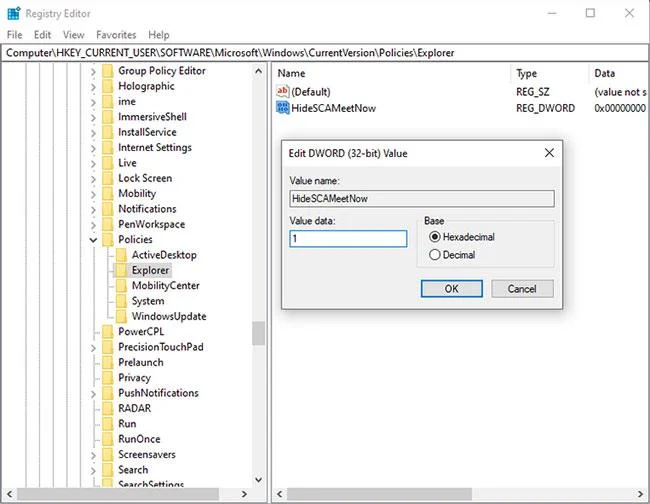Click the ImmersiveShell folder icon
Screen dimensions: 650x504
pyautogui.click(x=108, y=117)
